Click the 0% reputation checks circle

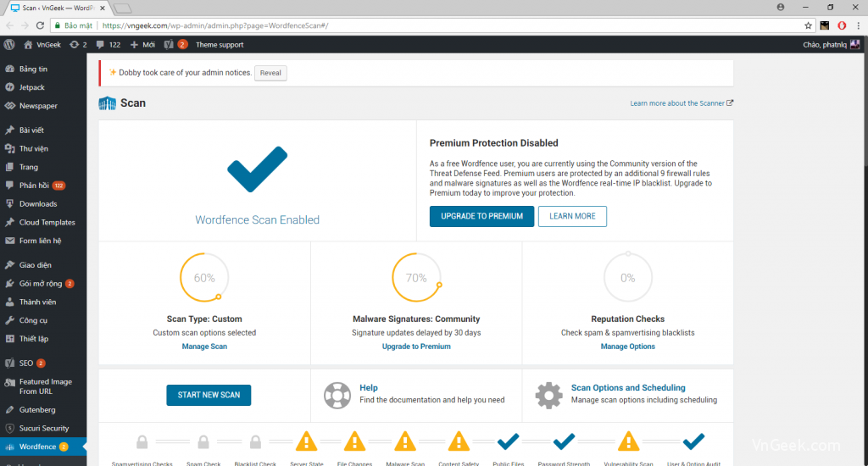click(628, 278)
